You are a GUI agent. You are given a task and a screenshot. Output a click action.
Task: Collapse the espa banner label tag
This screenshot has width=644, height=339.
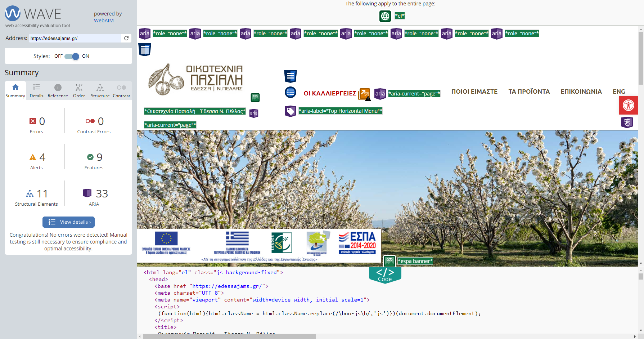[x=415, y=261]
